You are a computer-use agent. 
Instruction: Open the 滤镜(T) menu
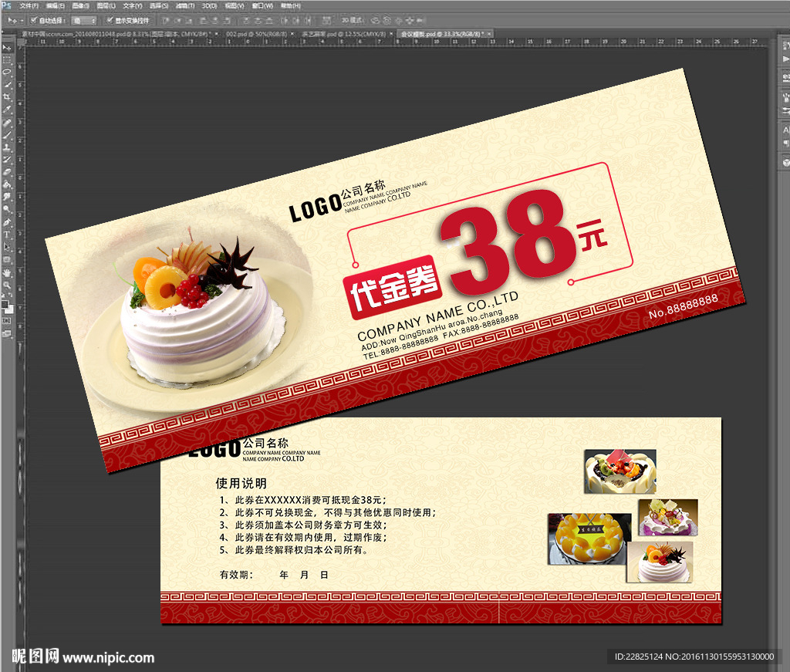[x=185, y=5]
